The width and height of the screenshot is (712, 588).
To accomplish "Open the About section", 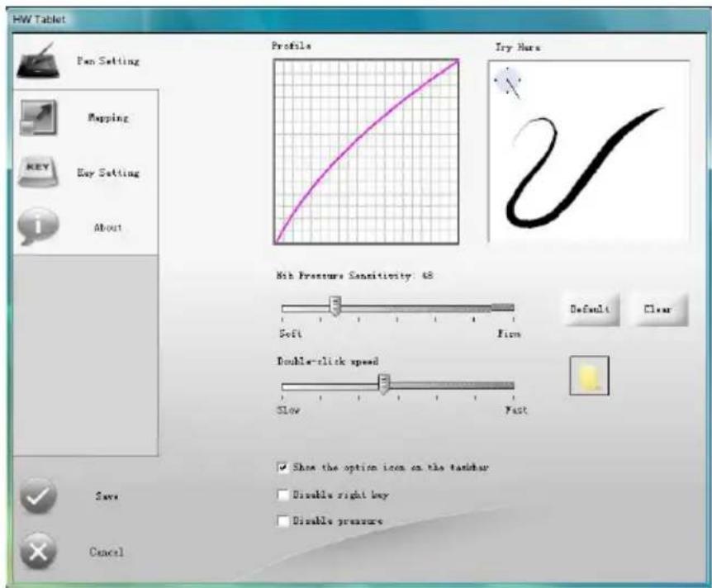I will (108, 227).
